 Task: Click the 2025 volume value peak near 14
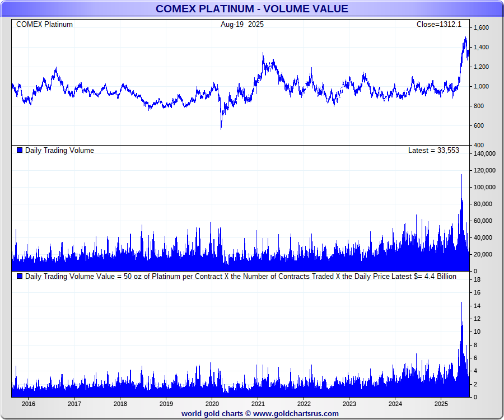point(462,304)
